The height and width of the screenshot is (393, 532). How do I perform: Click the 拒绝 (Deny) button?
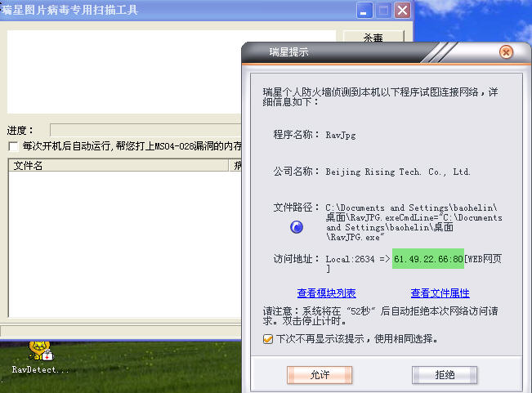(445, 375)
